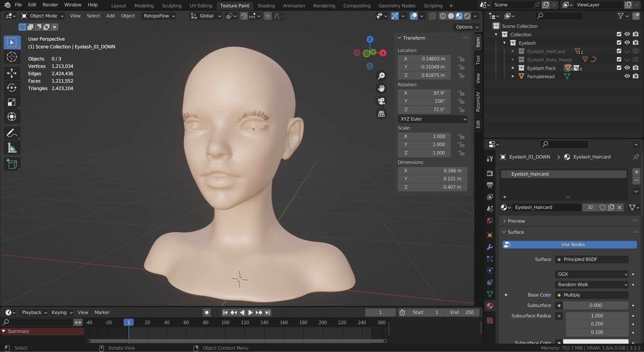Open the Modifiers wrench tab icon

pyautogui.click(x=490, y=247)
